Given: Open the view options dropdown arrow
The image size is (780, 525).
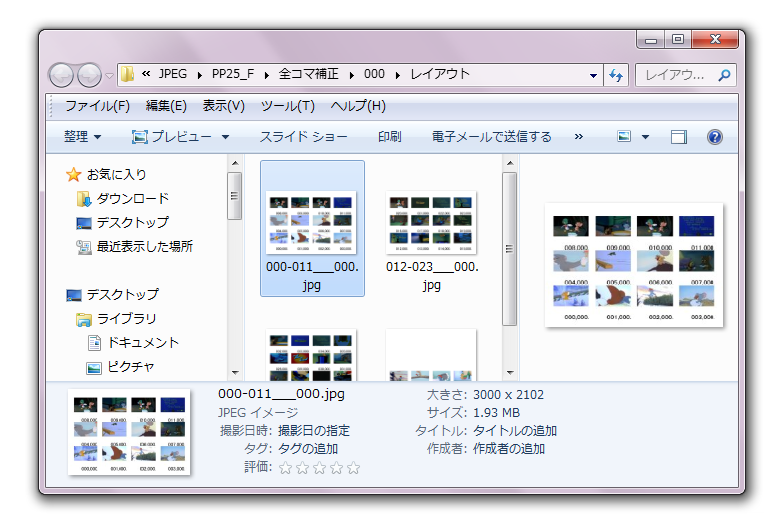Looking at the screenshot, I should point(645,137).
